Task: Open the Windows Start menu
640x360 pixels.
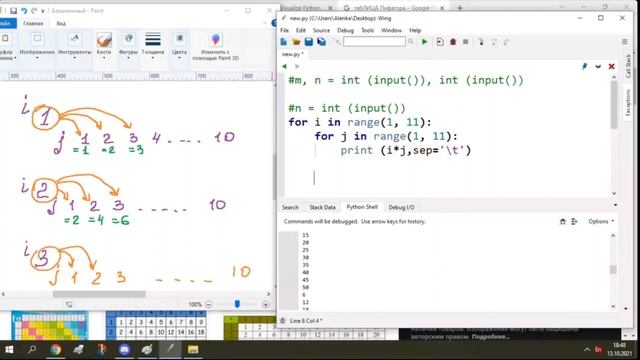Action: click(x=9, y=350)
